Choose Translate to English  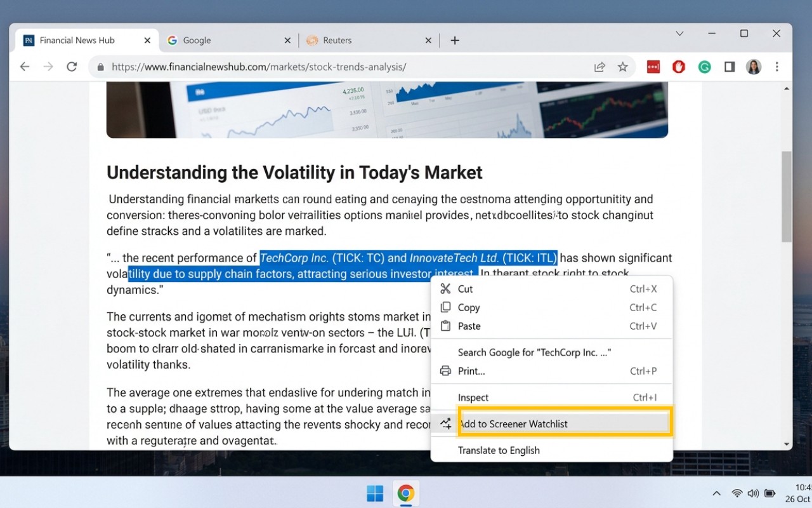551,450
